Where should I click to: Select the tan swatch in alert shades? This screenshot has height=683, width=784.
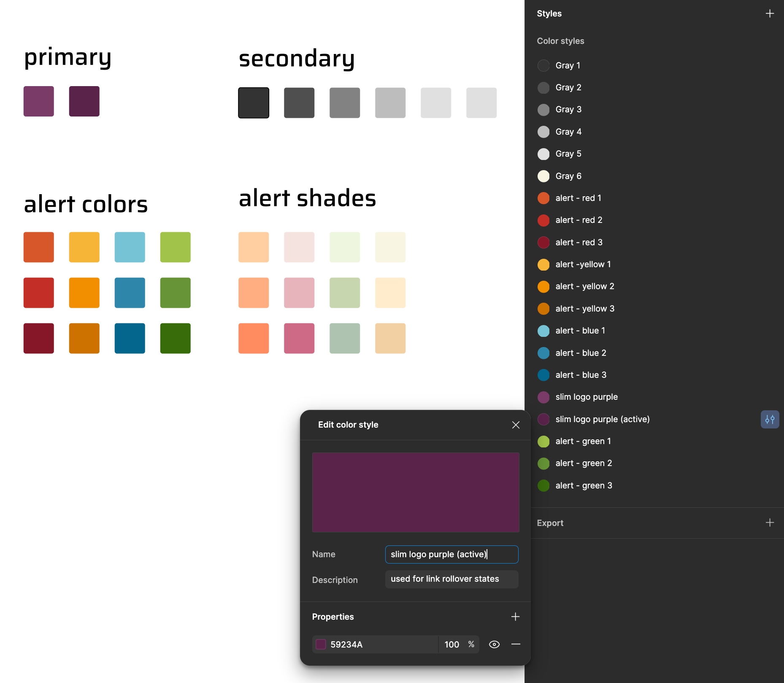390,338
